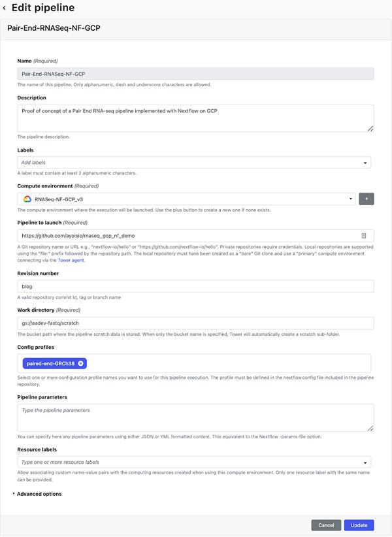Click the Pipeline parameters resize handle
Screen dimensions: 392x537
(x=370, y=428)
